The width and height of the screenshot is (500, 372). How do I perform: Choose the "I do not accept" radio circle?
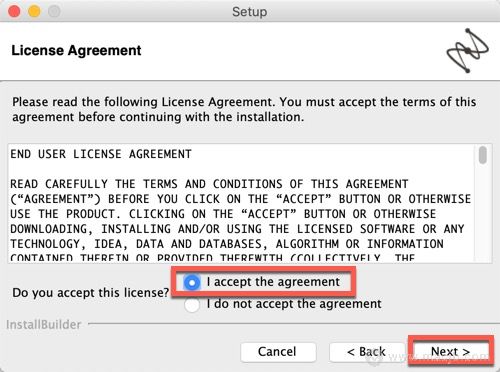pyautogui.click(x=192, y=305)
